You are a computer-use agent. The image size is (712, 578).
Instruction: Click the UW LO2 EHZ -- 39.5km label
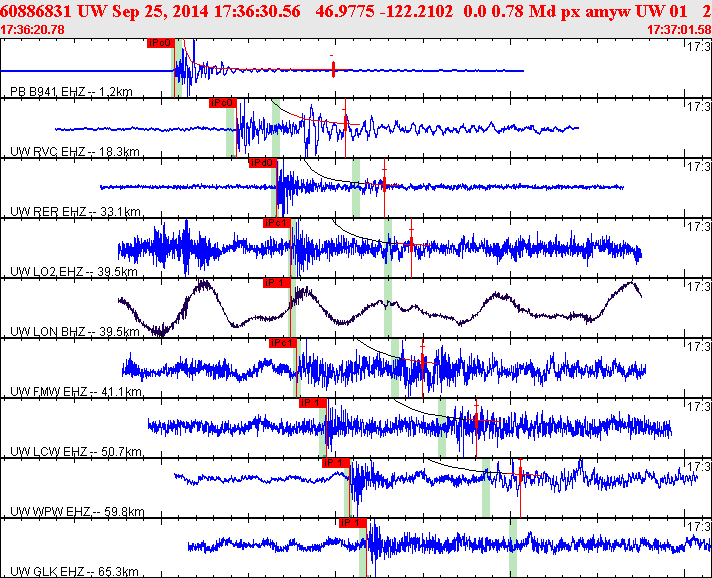[74, 272]
